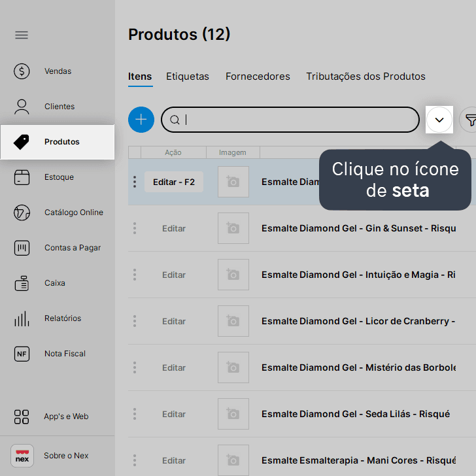Select Esmalte Diamond Gel - Licor de Cranberry

tap(358, 321)
